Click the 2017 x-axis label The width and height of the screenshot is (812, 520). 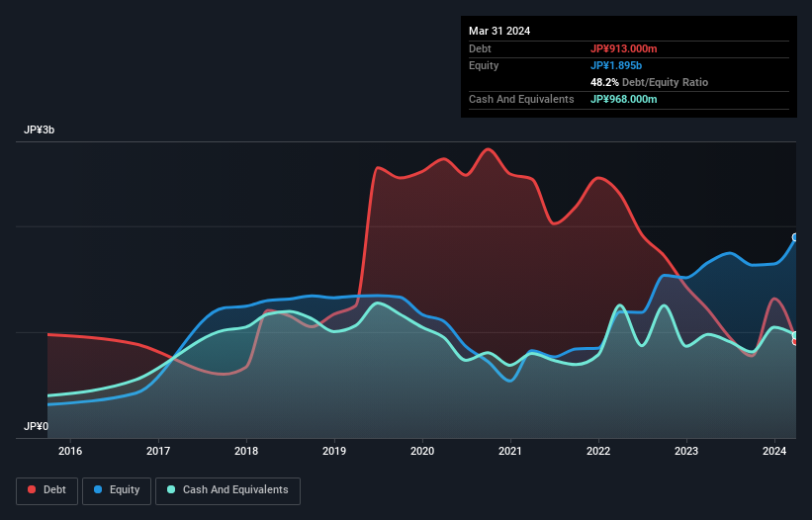158,451
